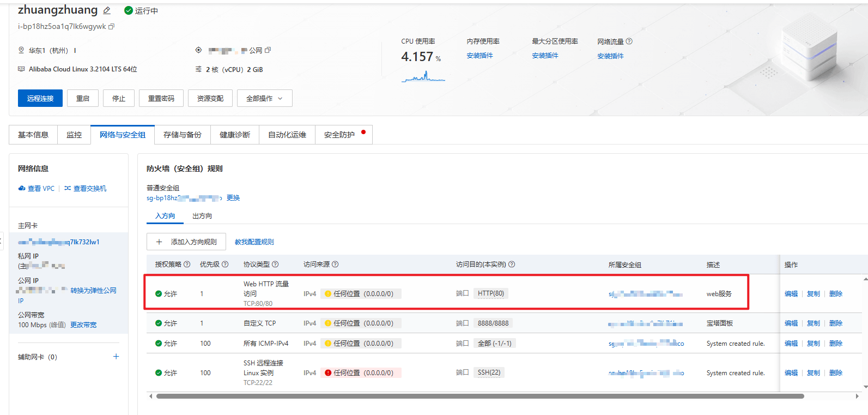Open the 安全防护 tab
The width and height of the screenshot is (868, 415).
339,135
